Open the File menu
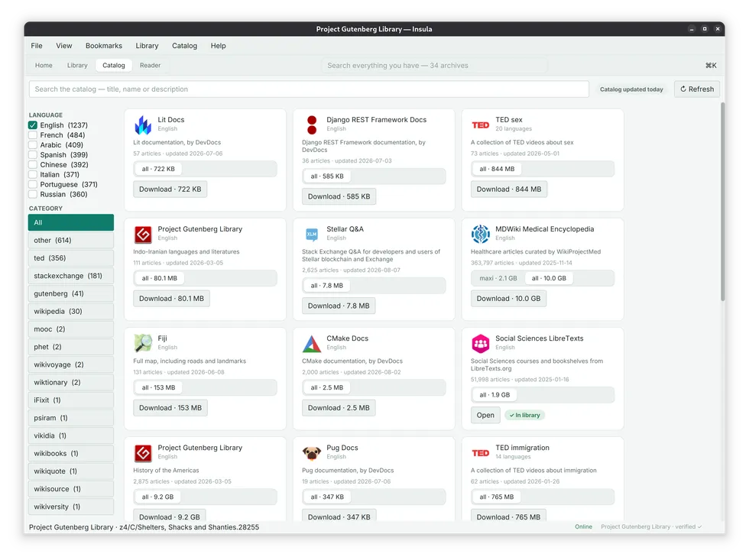 [x=37, y=46]
